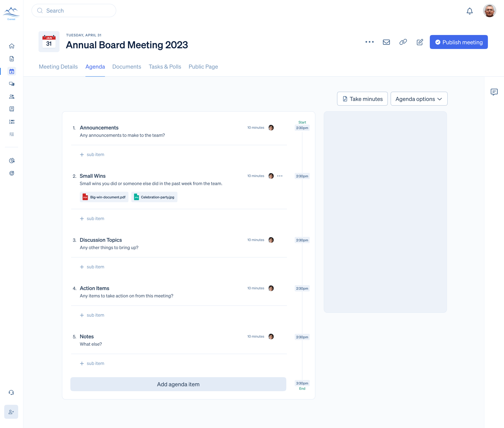The width and height of the screenshot is (504, 428).
Task: Click the calendar/meetings icon in sidebar
Action: [x=11, y=71]
